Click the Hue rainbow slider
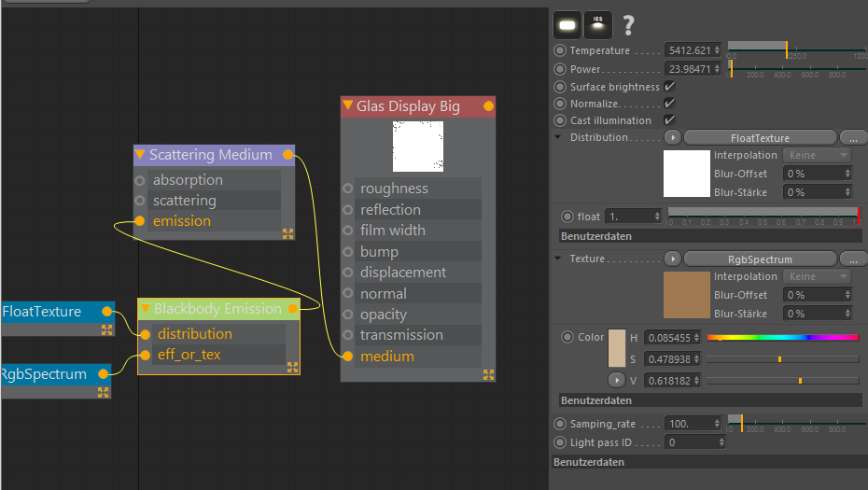Screen dimensions: 868x490 click(x=782, y=337)
